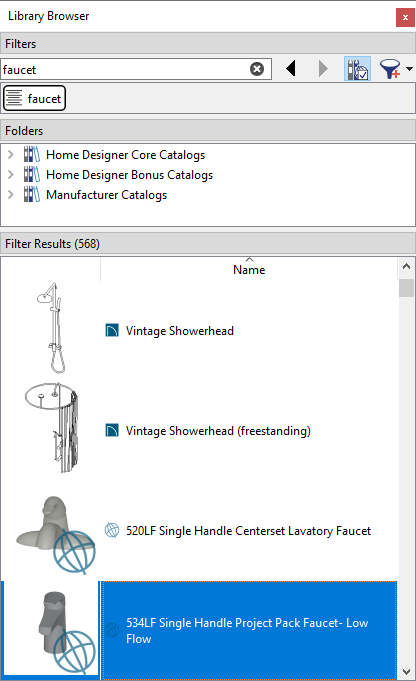This screenshot has width=416, height=681.
Task: Expand Home Designer Bonus Catalogs
Action: (11, 174)
